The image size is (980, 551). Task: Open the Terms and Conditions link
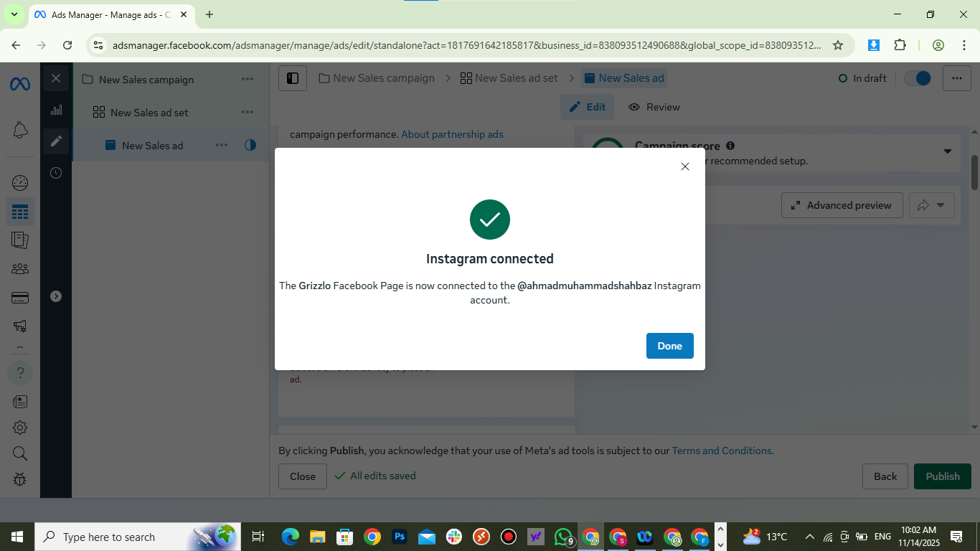722,451
